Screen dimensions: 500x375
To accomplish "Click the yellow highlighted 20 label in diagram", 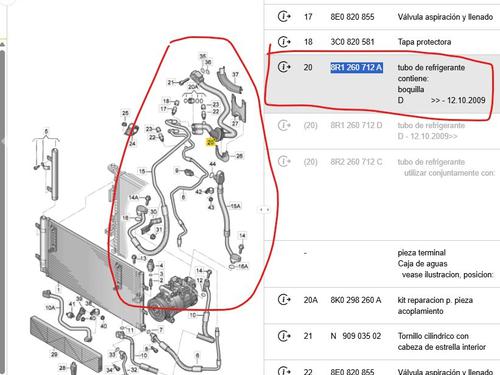I will [x=210, y=142].
